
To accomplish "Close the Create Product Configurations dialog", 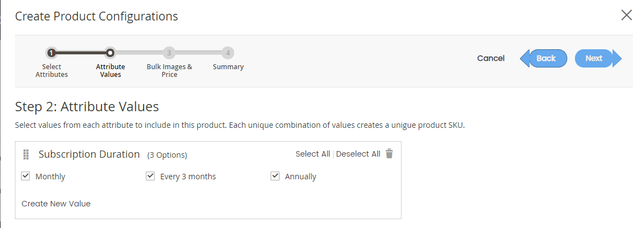I will click(x=626, y=15).
